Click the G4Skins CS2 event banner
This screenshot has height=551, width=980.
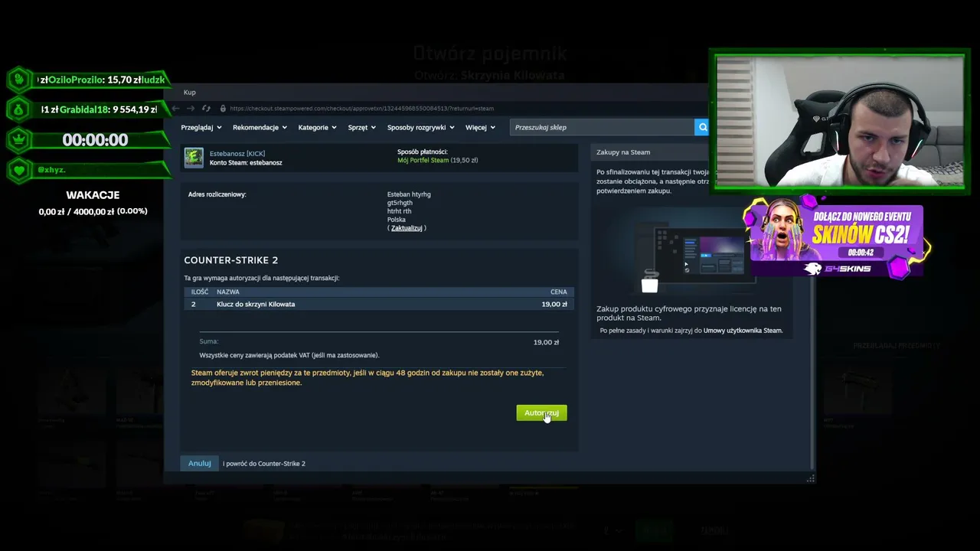coord(836,239)
